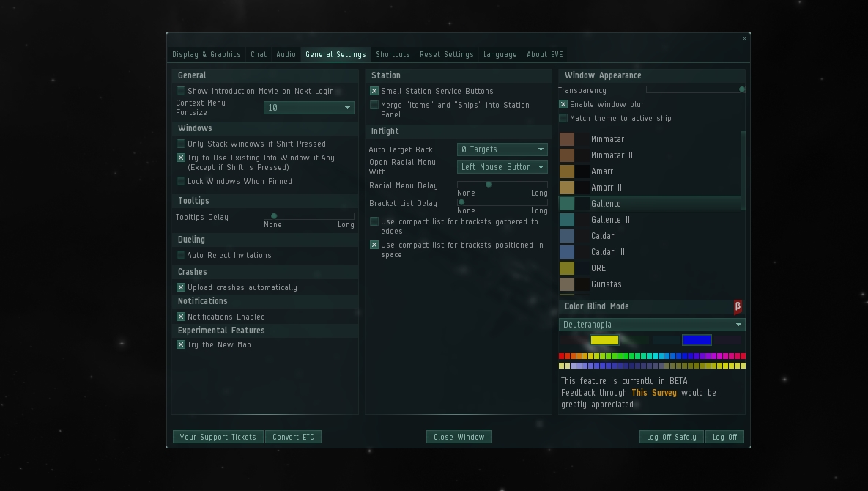Choose the Amarr color theme
This screenshot has width=868, height=491.
pyautogui.click(x=649, y=171)
